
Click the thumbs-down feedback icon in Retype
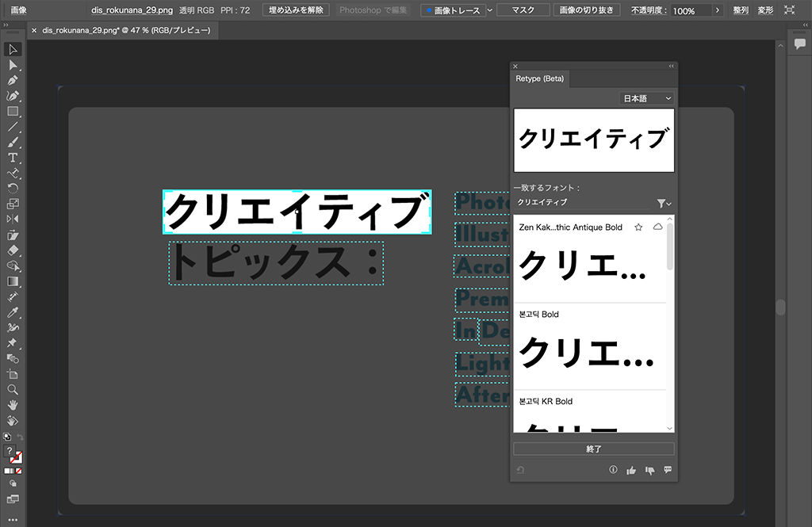pos(649,470)
